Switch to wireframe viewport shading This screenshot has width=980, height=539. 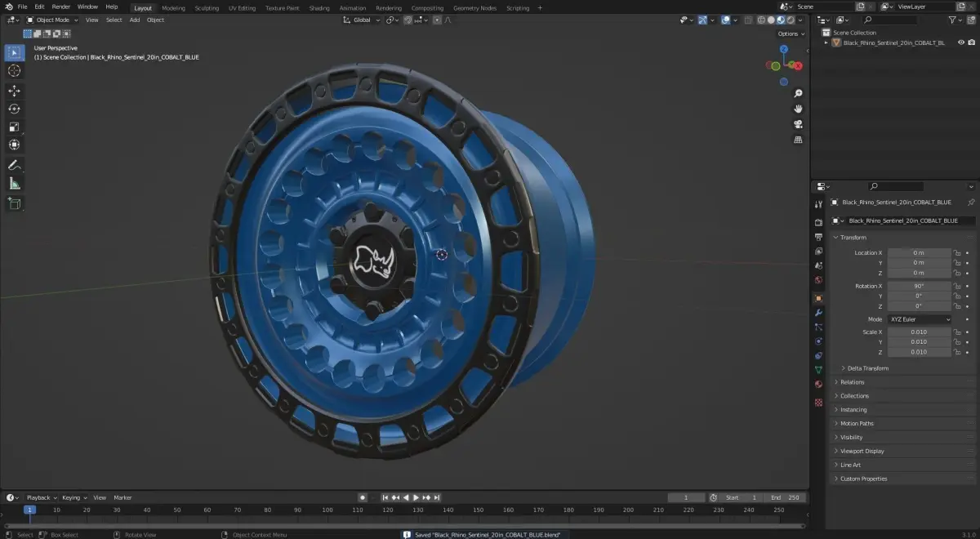click(759, 20)
